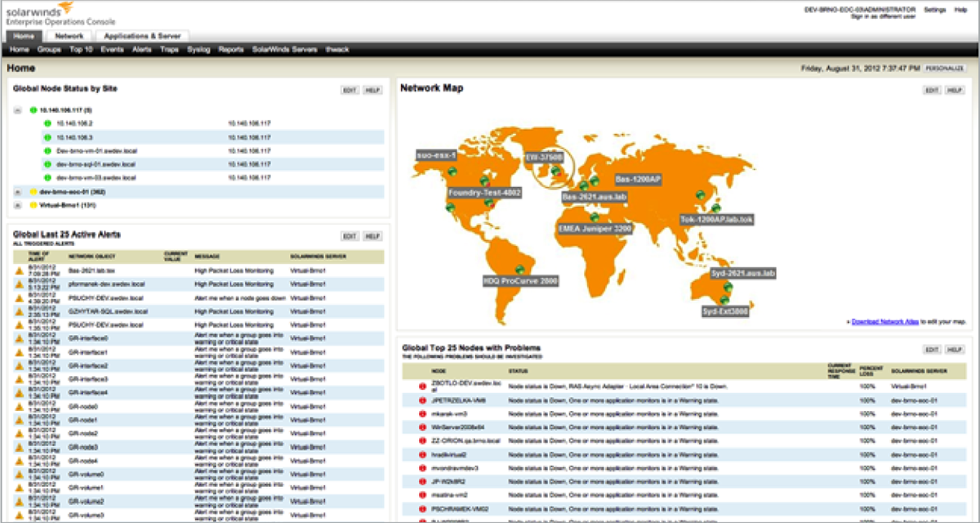Open SolarWinds Servers in navigation bar
Screen dimensions: 980x523
click(285, 50)
